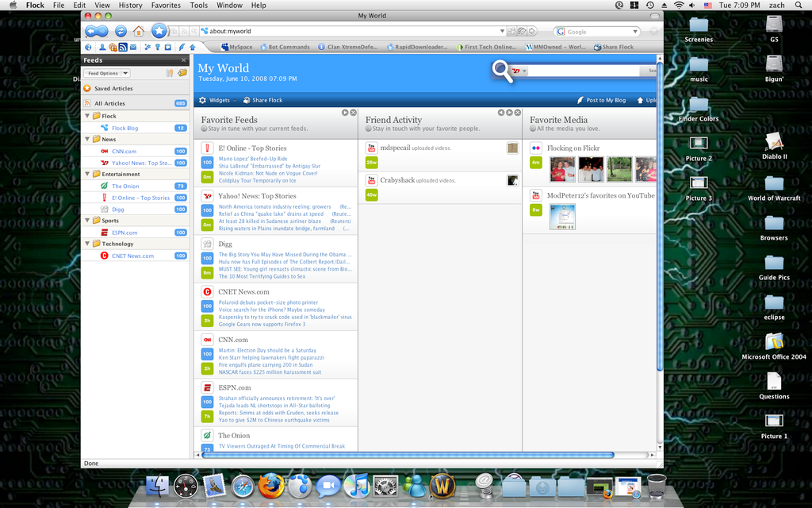Image resolution: width=812 pixels, height=508 pixels.
Task: Open the Favorites menu
Action: click(x=166, y=6)
